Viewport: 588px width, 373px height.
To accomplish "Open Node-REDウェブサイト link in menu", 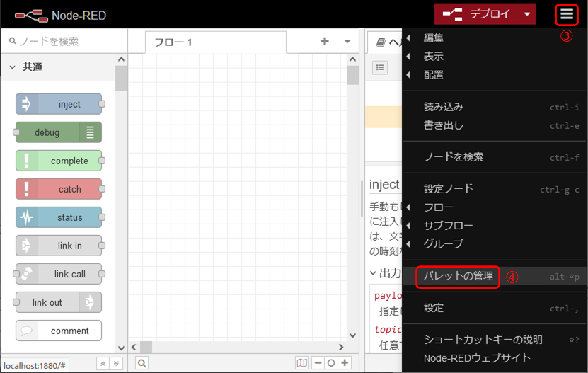I will pos(477,358).
